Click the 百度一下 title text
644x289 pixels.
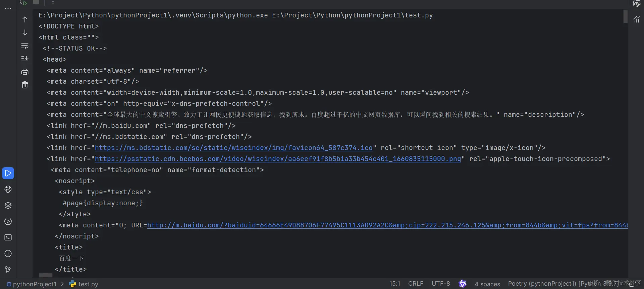click(71, 258)
